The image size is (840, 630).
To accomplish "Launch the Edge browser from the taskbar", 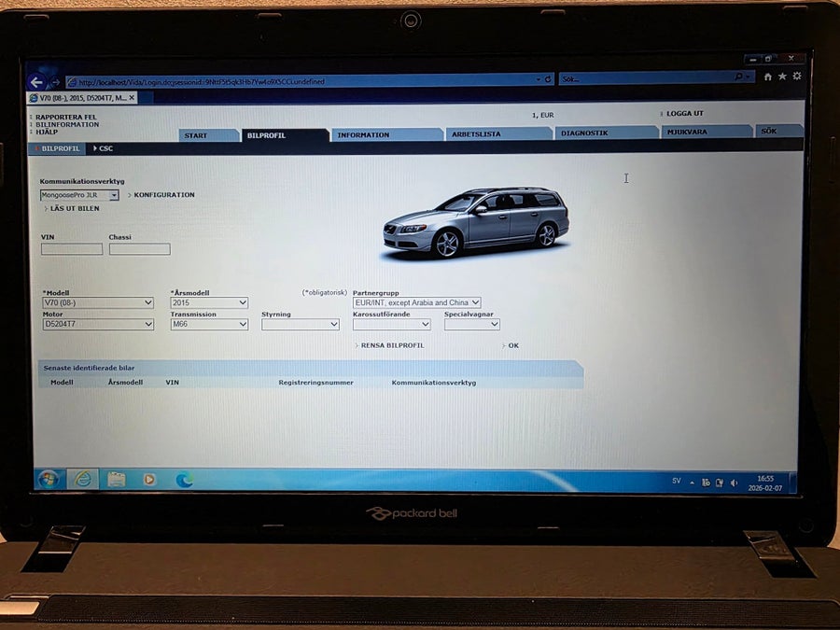I will (184, 480).
